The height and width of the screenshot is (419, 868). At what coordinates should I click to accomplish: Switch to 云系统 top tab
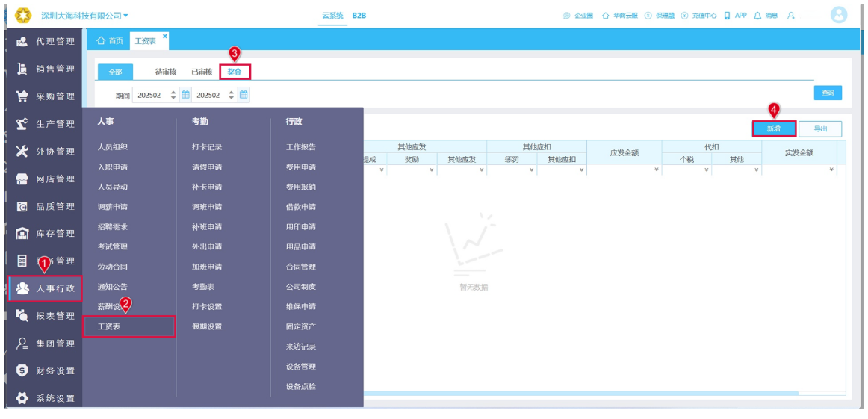coord(332,16)
